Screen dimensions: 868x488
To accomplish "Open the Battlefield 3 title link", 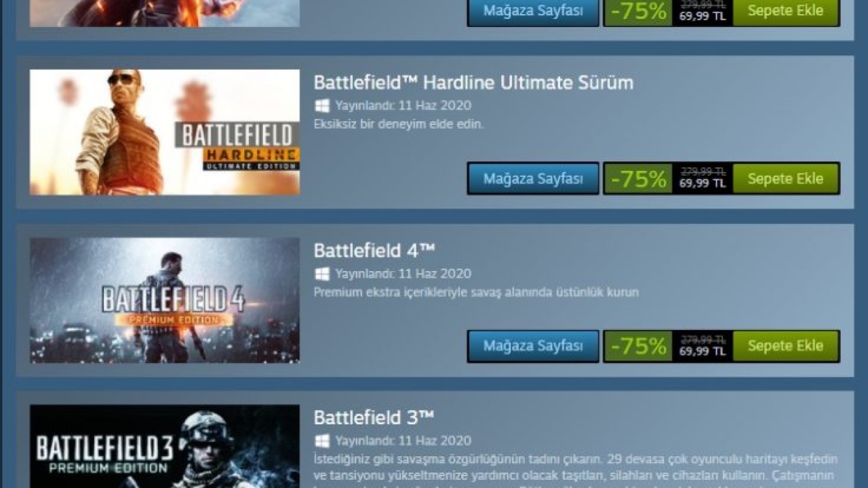I will point(374,418).
